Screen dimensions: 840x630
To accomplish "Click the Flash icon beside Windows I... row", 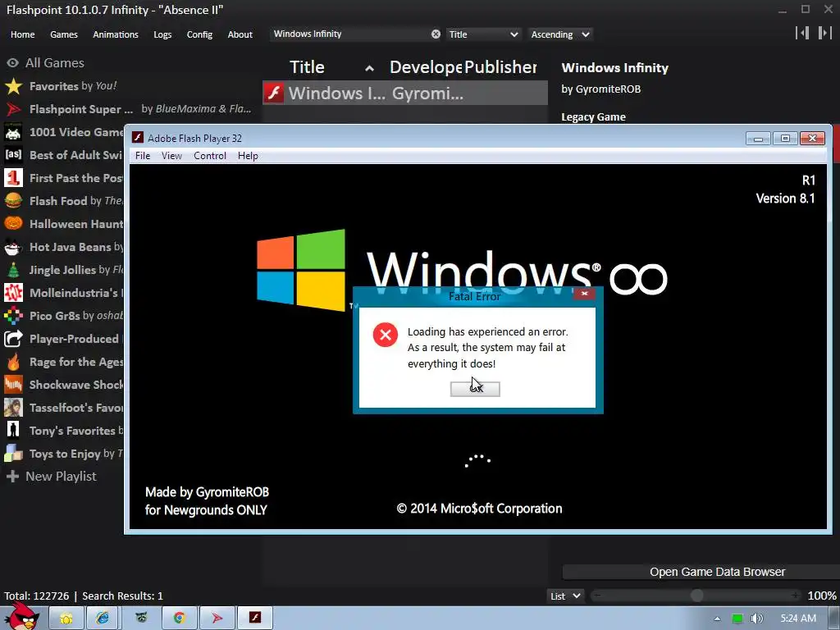I will [x=274, y=94].
